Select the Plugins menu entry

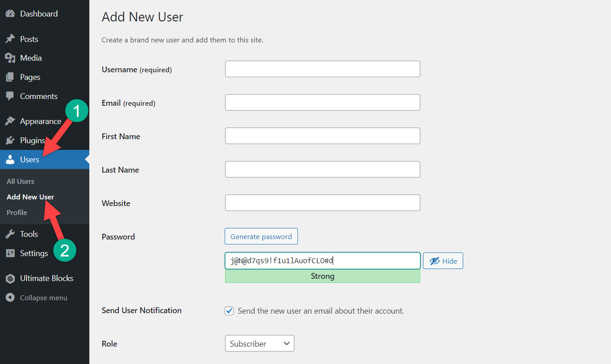click(31, 141)
